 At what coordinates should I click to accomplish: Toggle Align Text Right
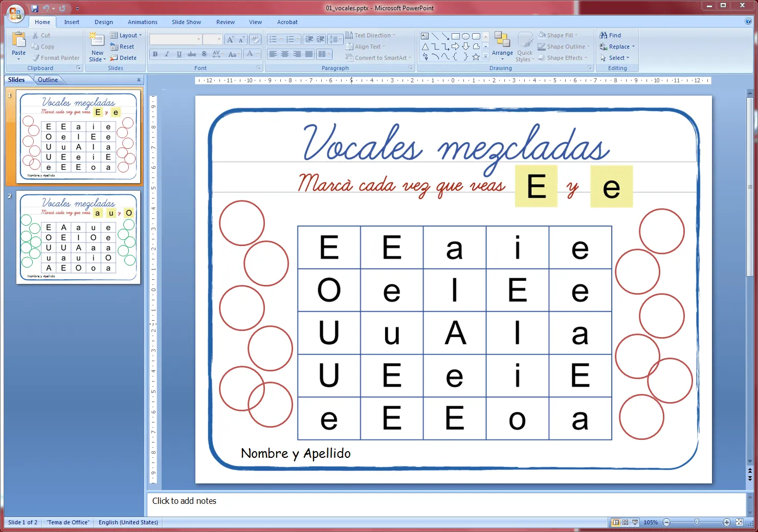pos(297,54)
